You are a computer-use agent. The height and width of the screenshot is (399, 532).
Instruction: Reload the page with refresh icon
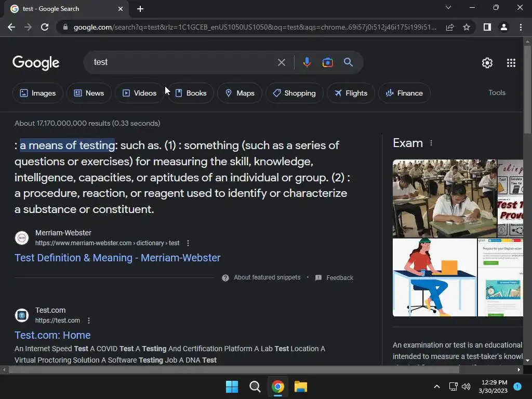[x=45, y=27]
